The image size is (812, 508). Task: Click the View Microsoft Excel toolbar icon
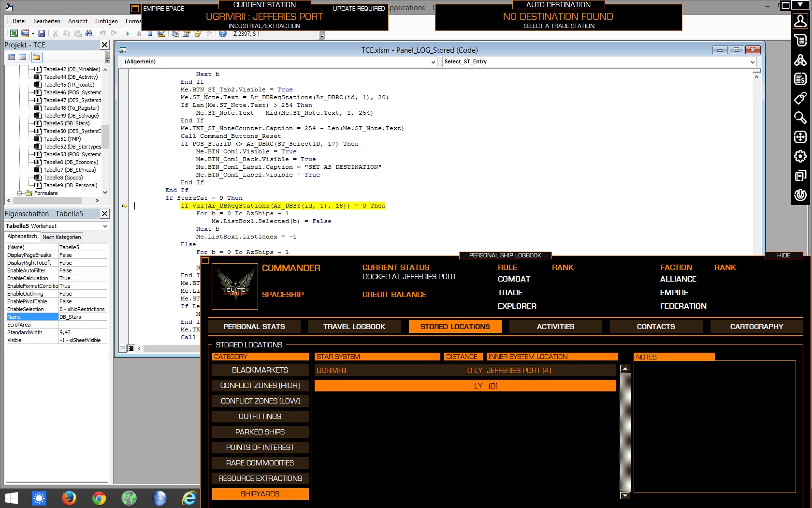tap(14, 33)
